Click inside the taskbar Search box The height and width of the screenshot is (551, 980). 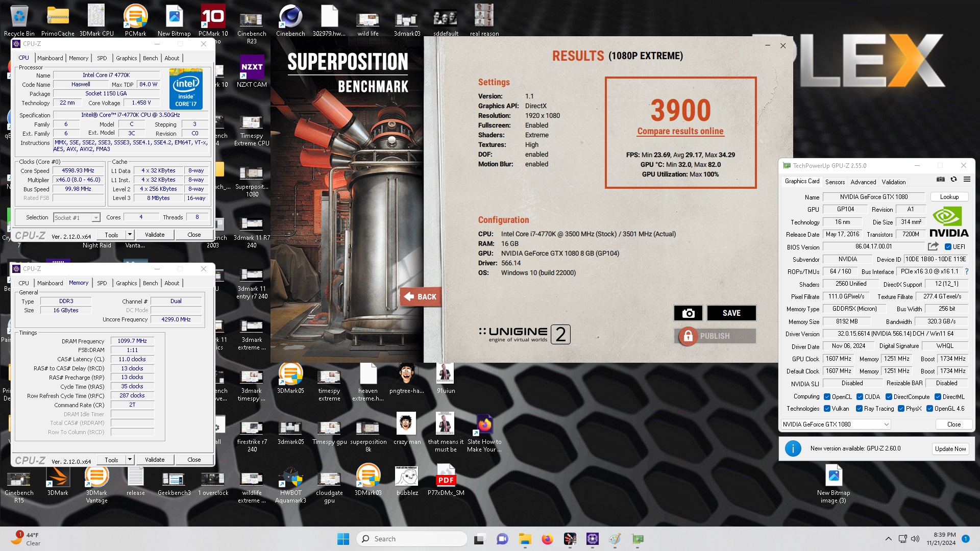pos(412,539)
